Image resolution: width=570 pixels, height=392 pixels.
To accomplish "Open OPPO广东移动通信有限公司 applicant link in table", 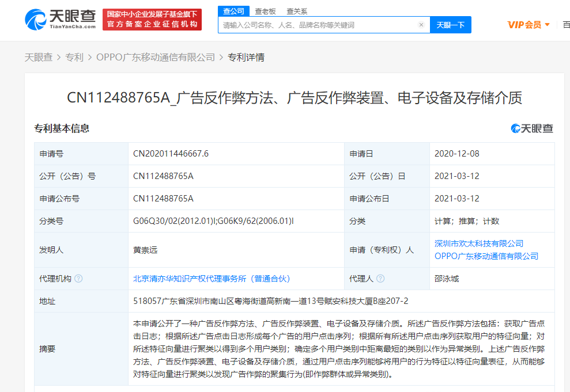I will pyautogui.click(x=486, y=256).
